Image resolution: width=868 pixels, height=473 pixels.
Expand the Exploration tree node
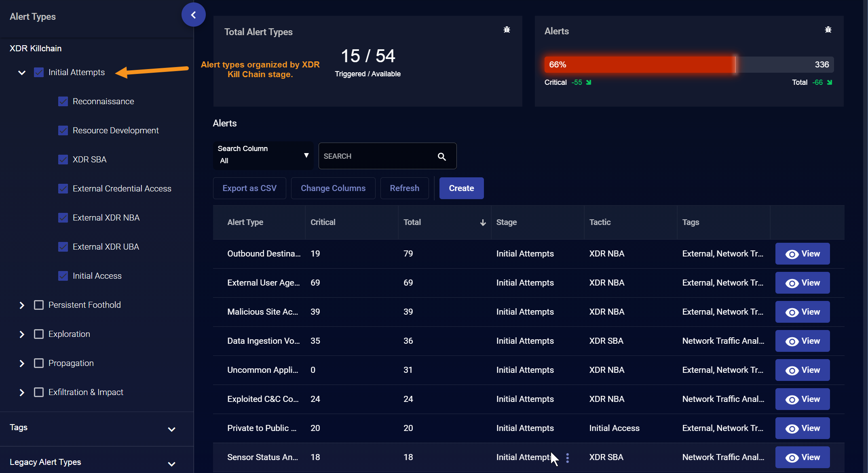pos(22,334)
